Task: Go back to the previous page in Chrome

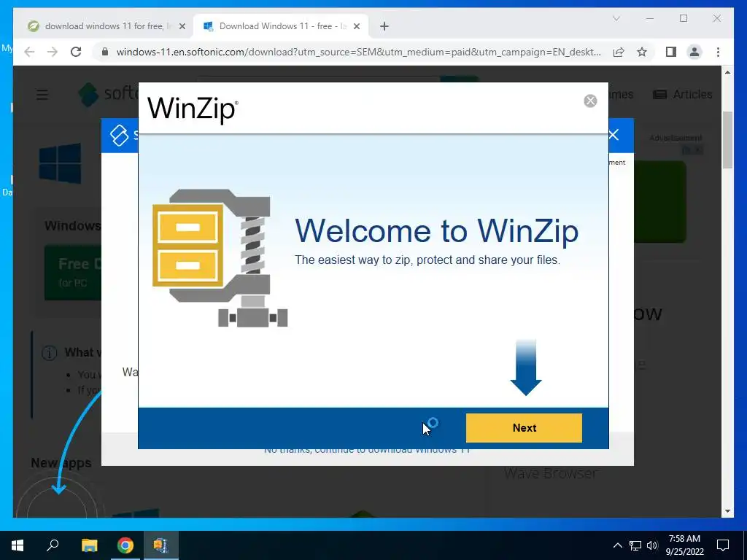Action: (29, 52)
